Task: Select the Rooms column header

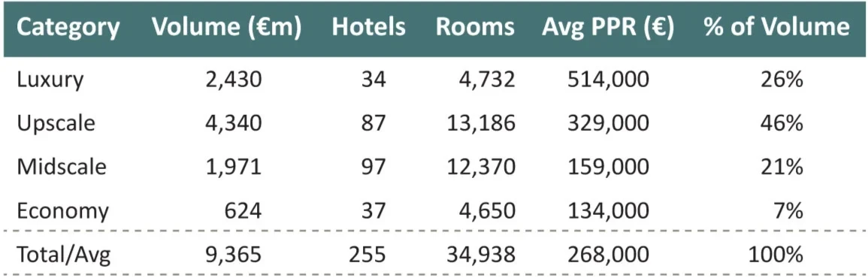Action: [x=475, y=28]
